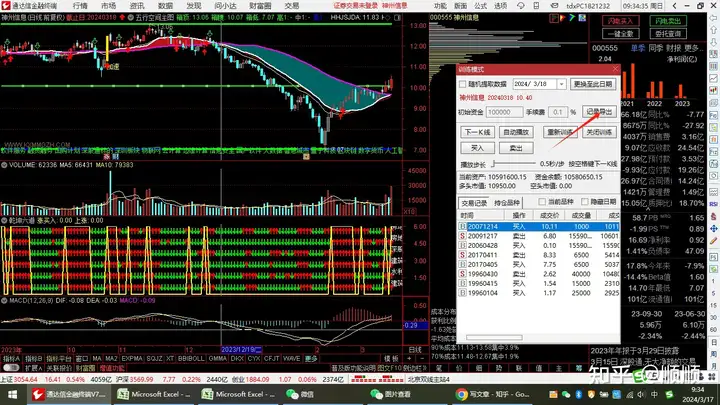This screenshot has width=720, height=405.
Task: Open the 问小达 menu
Action: (225, 6)
